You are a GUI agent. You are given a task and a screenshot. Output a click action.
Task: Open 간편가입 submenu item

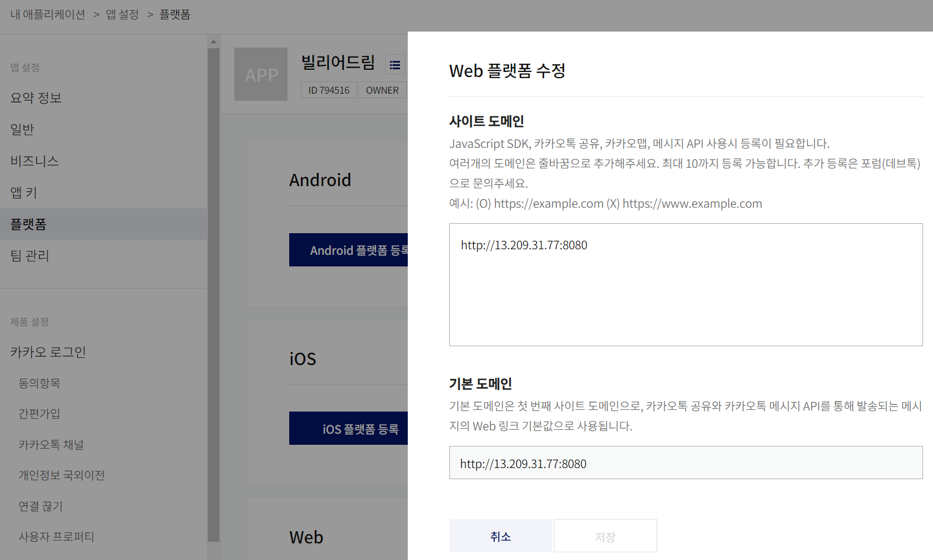[39, 414]
